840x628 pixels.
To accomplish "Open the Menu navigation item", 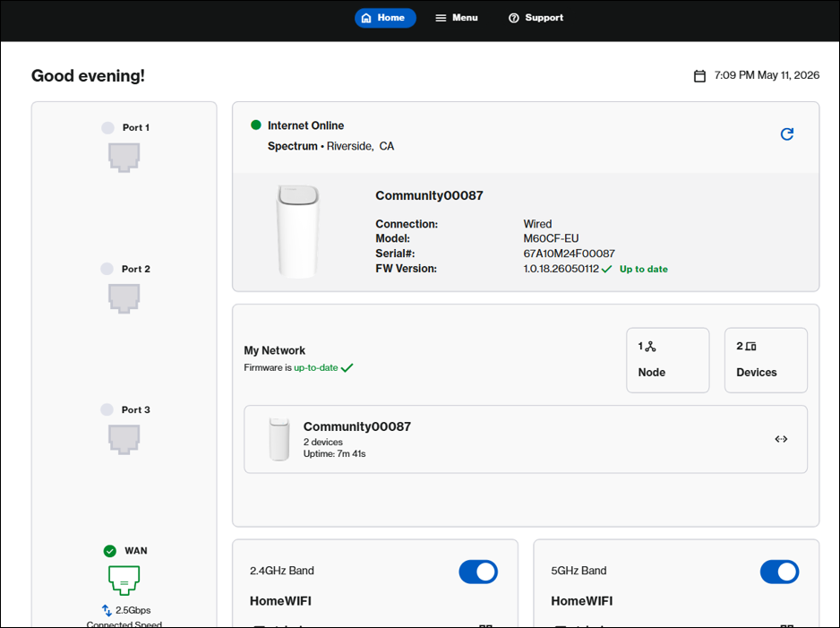I will [457, 18].
